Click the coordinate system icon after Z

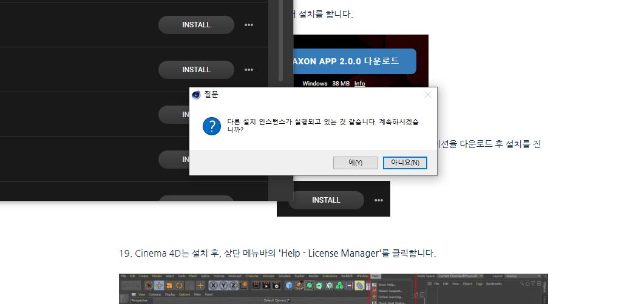click(243, 285)
